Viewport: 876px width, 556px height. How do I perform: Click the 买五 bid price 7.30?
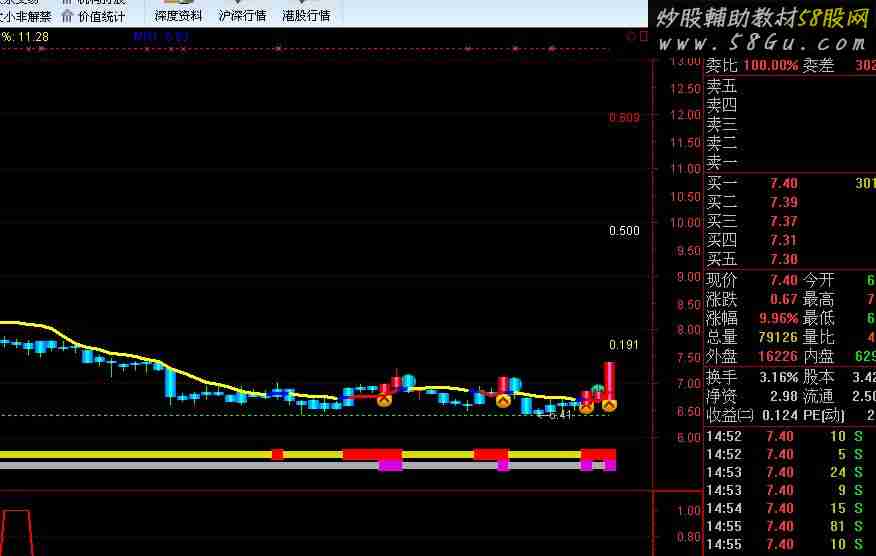[x=783, y=259]
